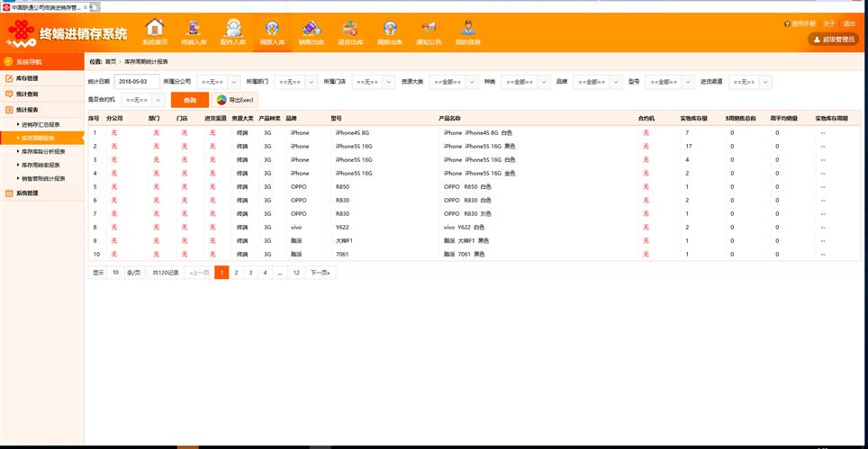The image size is (868, 449).
Task: Open 退货出库 box icon in toolbar
Action: [x=350, y=32]
